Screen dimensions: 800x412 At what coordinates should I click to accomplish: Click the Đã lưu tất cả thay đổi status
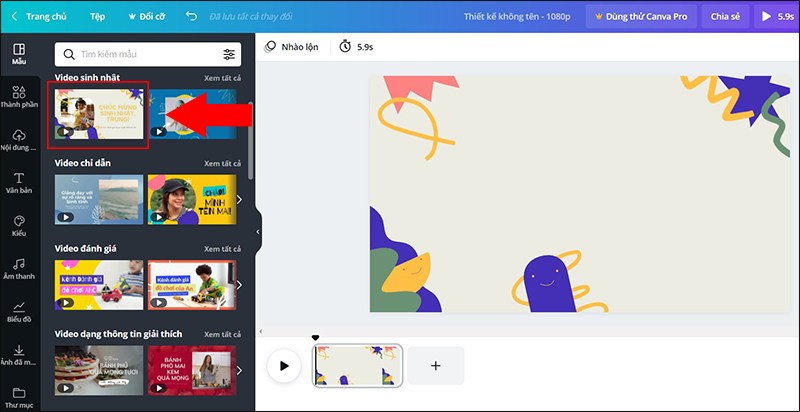tap(251, 16)
